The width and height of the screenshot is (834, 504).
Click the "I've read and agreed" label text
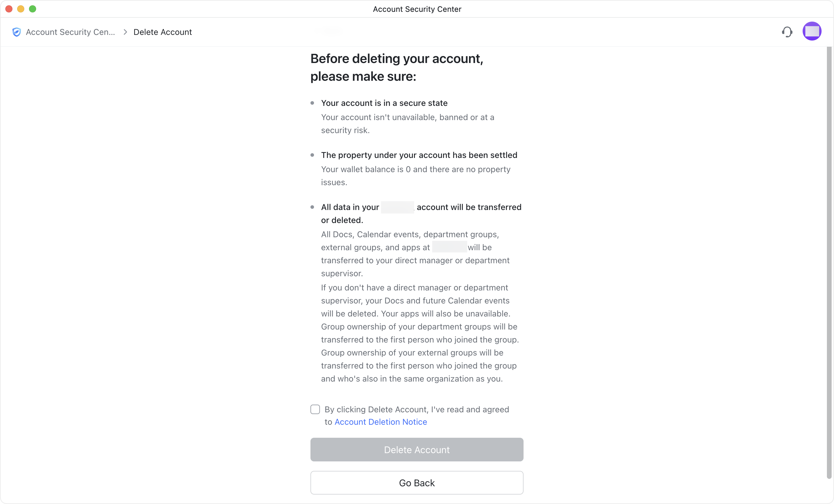pos(417,410)
